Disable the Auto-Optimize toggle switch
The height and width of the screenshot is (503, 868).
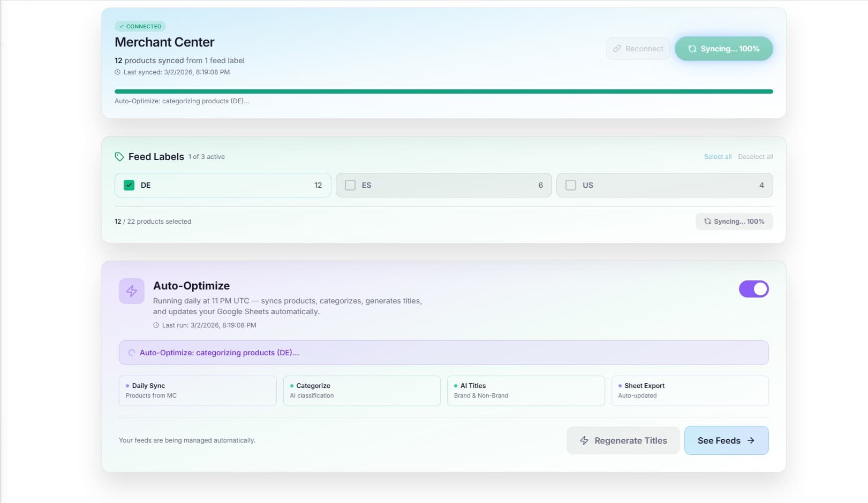(x=753, y=289)
